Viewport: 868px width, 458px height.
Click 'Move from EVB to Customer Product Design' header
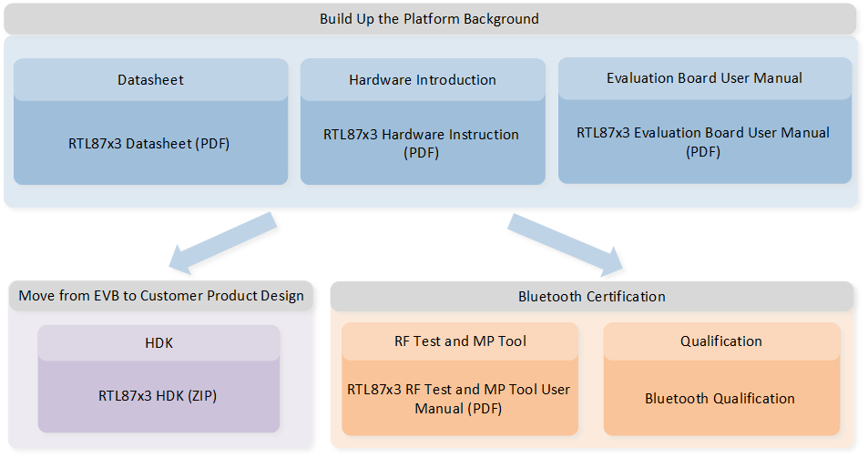coord(161,295)
